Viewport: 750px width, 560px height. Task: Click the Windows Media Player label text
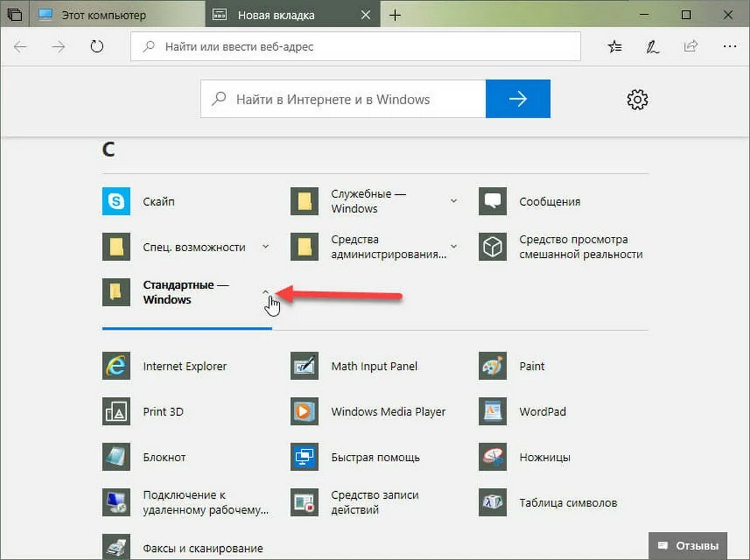[389, 412]
